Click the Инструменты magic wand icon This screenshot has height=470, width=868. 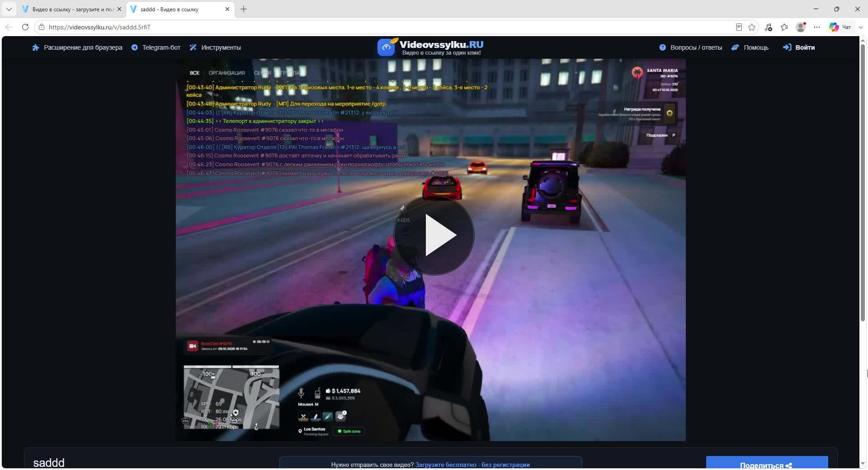193,47
